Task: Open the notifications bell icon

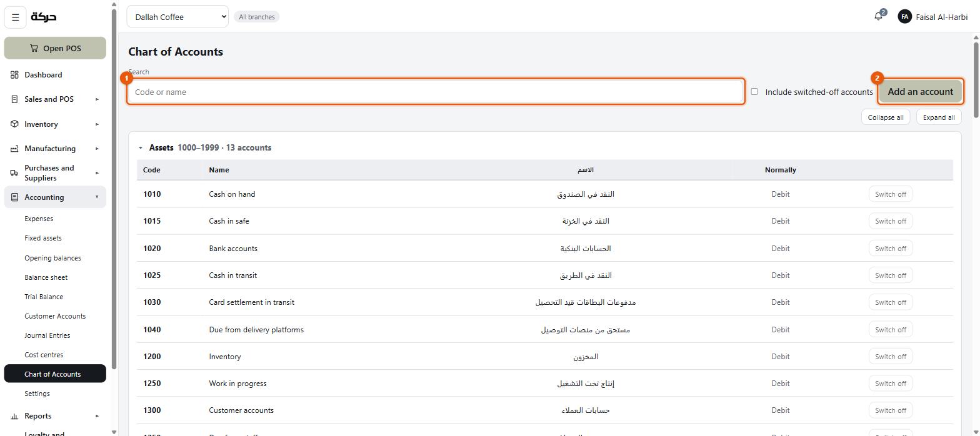Action: click(879, 16)
